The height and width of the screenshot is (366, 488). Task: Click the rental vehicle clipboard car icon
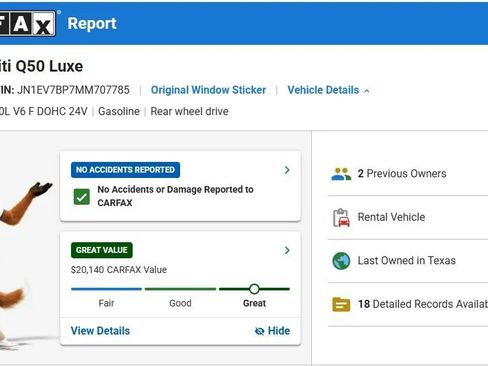coord(341,218)
